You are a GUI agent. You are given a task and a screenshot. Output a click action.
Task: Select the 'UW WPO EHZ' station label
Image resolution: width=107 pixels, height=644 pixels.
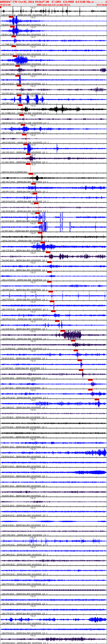pyautogui.click(x=8, y=192)
